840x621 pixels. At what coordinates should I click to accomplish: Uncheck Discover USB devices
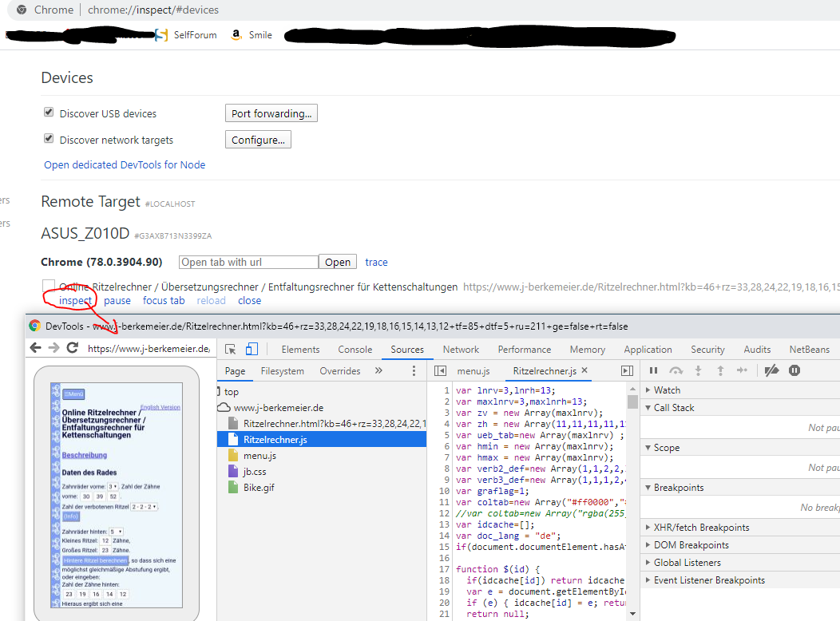click(x=49, y=113)
